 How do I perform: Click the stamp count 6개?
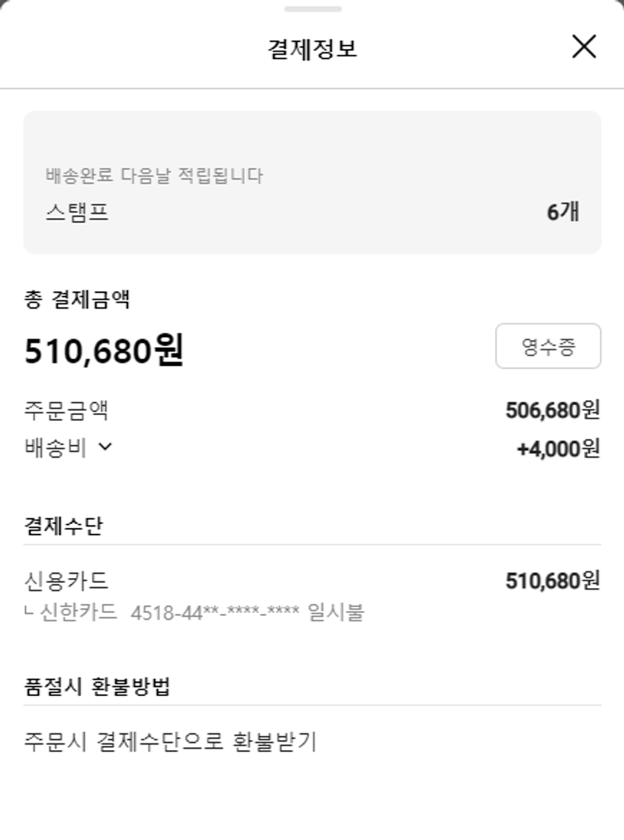tap(562, 212)
